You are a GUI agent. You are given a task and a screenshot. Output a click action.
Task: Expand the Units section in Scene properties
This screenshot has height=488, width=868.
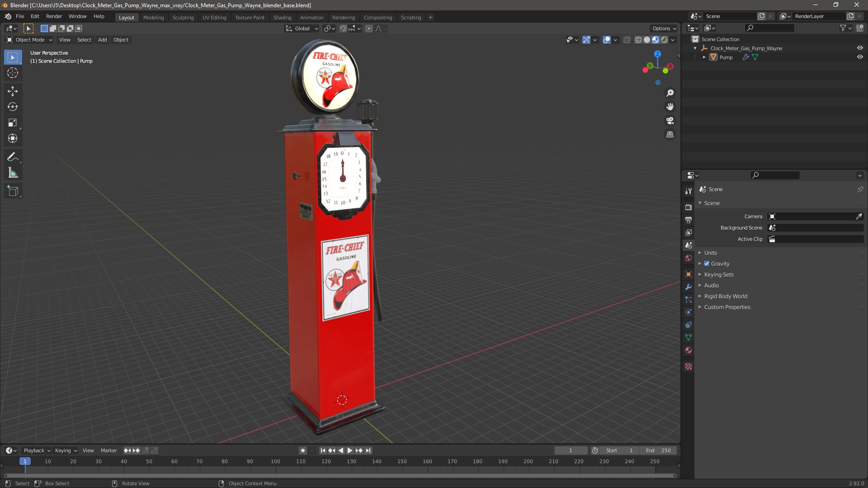tap(700, 252)
